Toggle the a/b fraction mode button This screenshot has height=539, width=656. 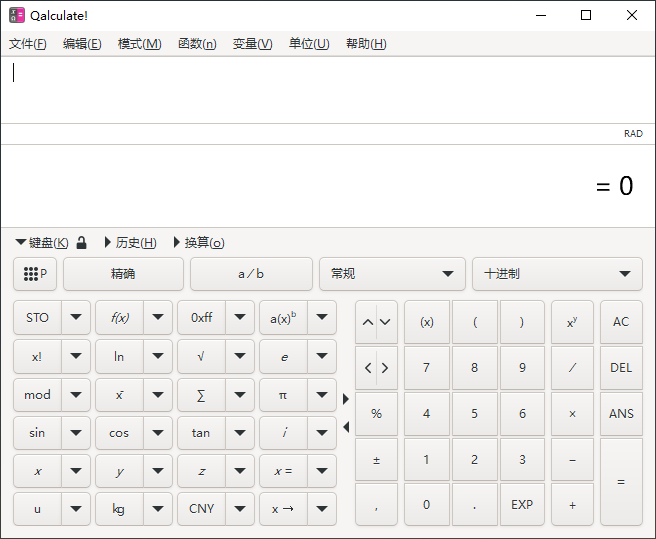click(x=251, y=274)
